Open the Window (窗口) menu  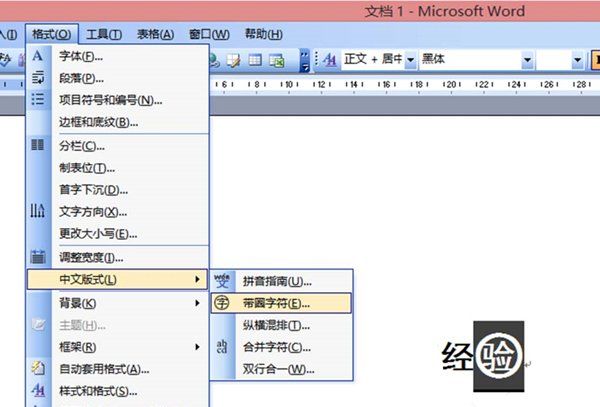point(209,34)
